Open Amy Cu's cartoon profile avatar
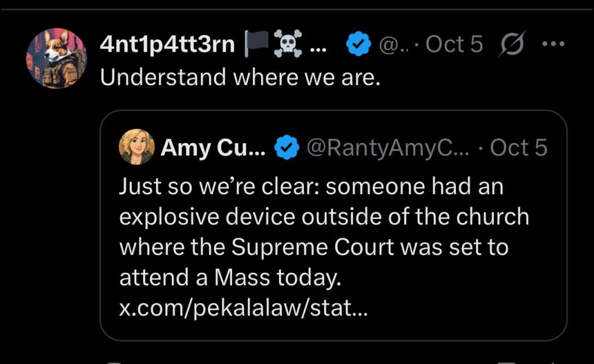This screenshot has height=364, width=594. [137, 147]
